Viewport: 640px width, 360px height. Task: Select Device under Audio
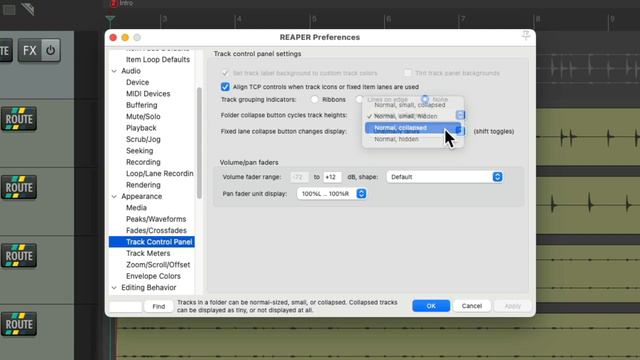pyautogui.click(x=138, y=82)
